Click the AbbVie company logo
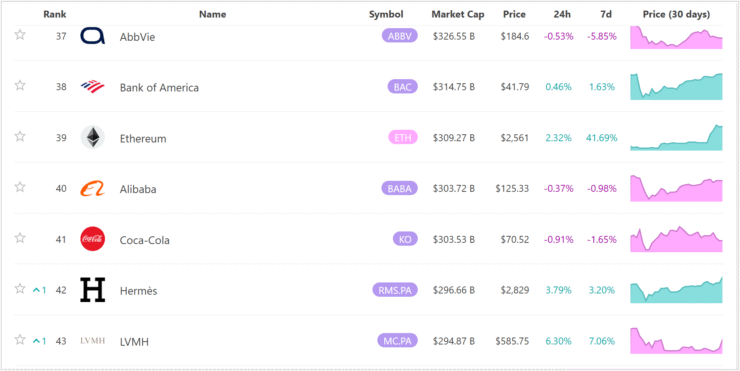Viewport: 740px width, 371px height. click(93, 36)
